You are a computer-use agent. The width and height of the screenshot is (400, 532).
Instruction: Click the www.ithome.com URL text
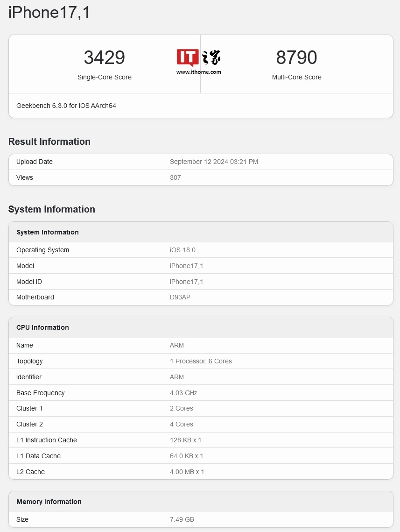[198, 72]
